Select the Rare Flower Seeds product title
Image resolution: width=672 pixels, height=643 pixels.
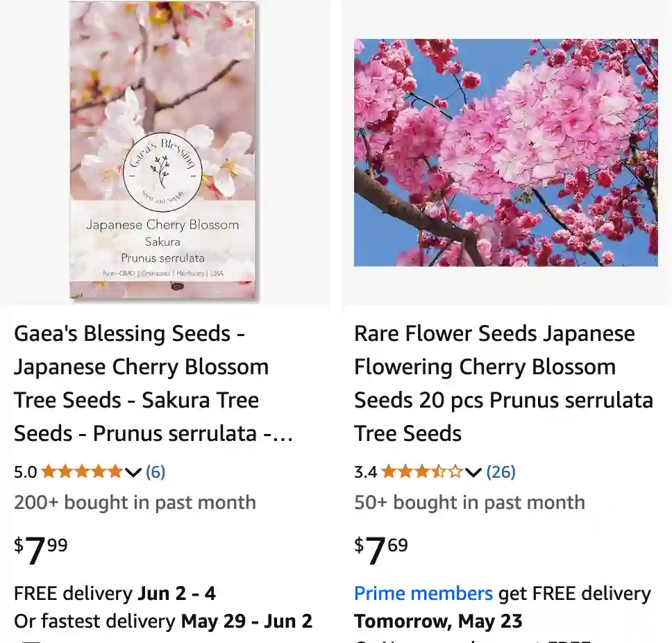pos(503,383)
